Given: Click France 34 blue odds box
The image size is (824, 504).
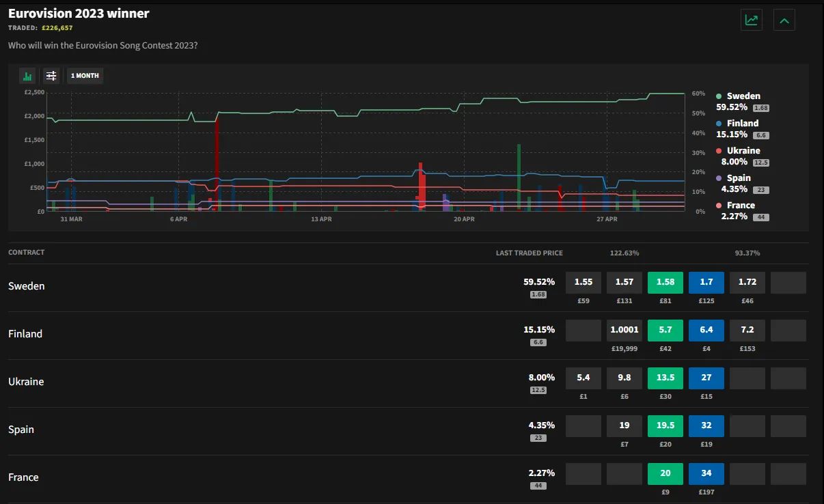Looking at the screenshot, I should [x=706, y=473].
